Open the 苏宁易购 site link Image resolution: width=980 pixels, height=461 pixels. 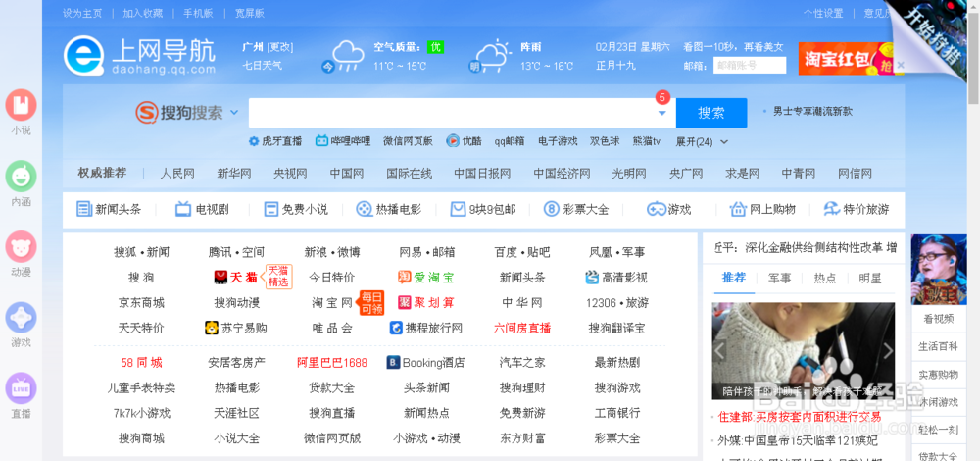tap(235, 328)
